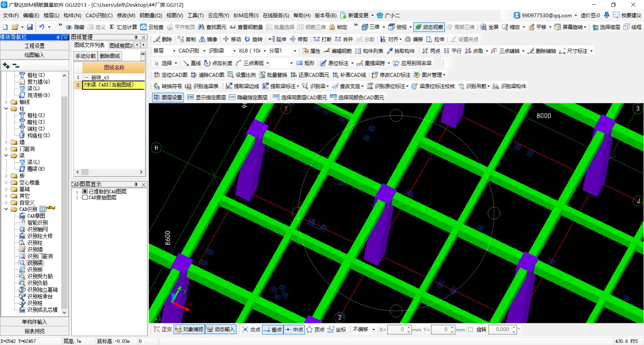This screenshot has height=345, width=644.
Task: Click the 工程设置 panel button
Action: 35,46
